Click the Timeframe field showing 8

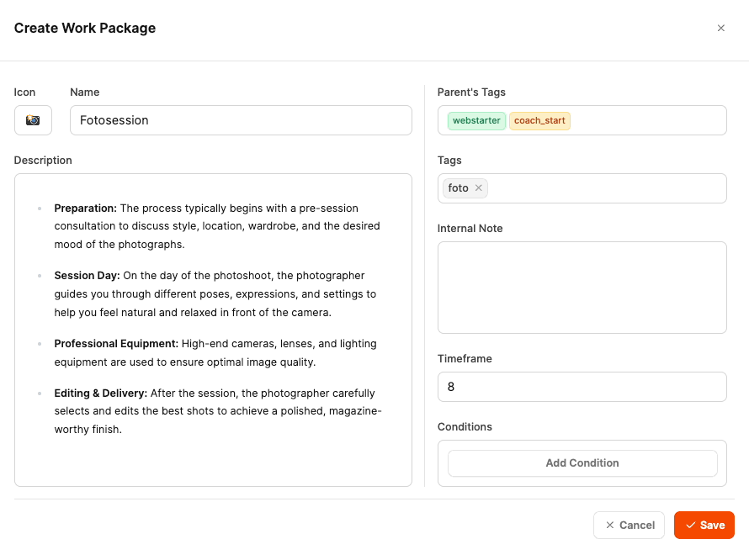[582, 387]
